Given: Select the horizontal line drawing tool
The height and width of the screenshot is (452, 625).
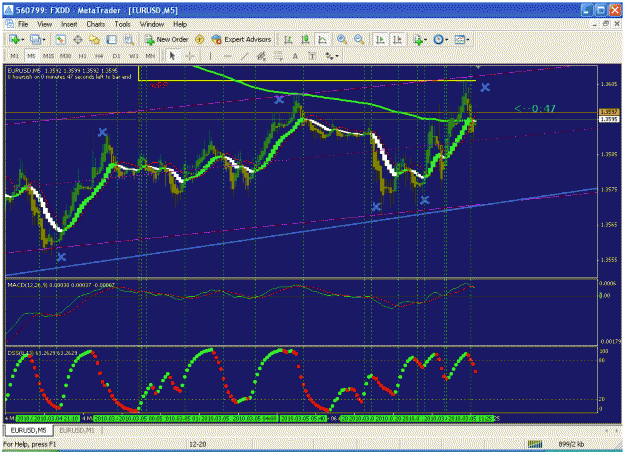Looking at the screenshot, I should 227,56.
